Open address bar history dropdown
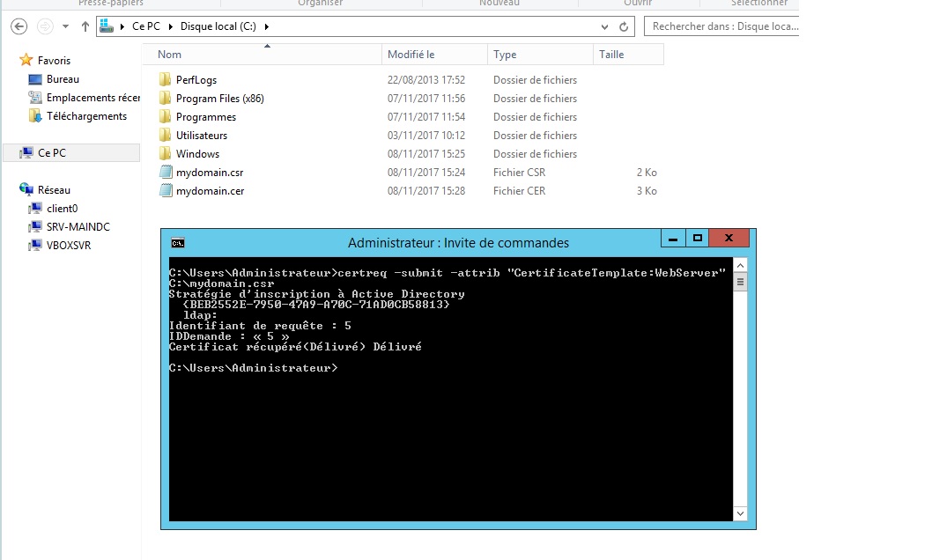Screen dimensions: 947x560 point(604,26)
